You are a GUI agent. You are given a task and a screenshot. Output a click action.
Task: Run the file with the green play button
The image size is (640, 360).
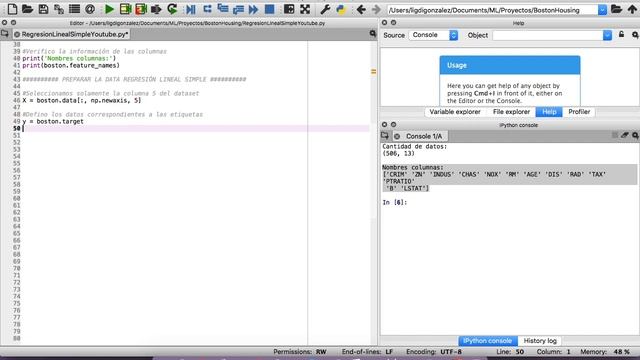coord(109,9)
